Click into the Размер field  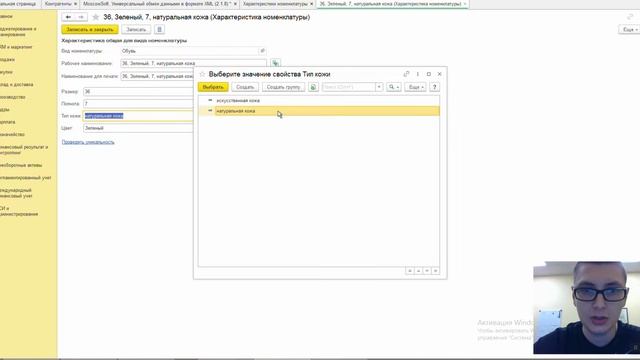pos(138,91)
